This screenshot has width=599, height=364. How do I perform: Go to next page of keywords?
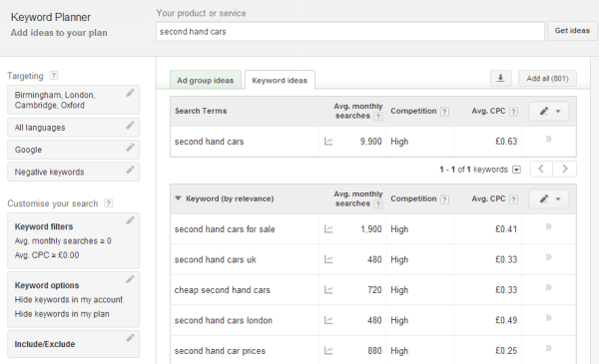click(565, 169)
